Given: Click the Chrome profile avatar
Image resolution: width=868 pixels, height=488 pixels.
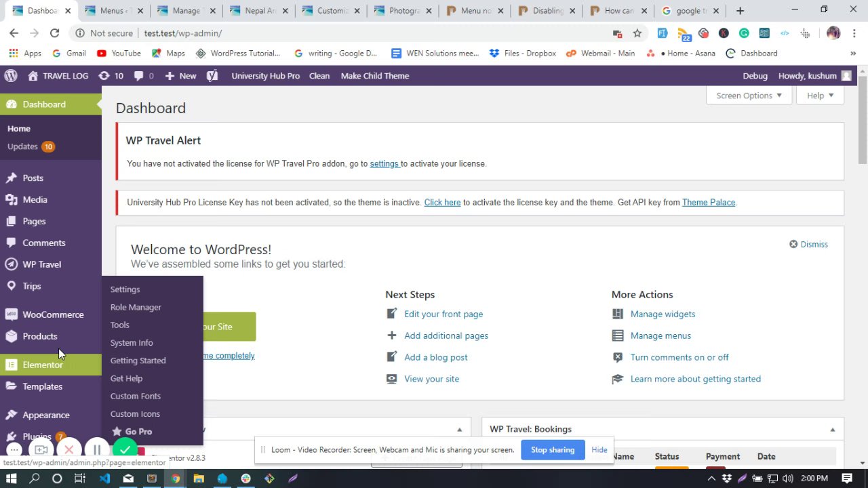Looking at the screenshot, I should pos(833,33).
